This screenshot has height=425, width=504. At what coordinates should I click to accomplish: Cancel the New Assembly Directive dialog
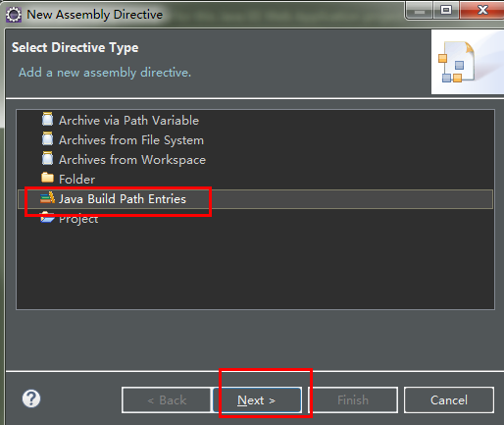click(x=449, y=400)
